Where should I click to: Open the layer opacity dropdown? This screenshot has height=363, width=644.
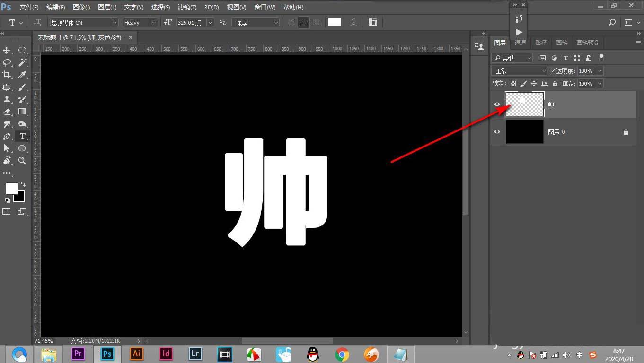click(x=600, y=71)
